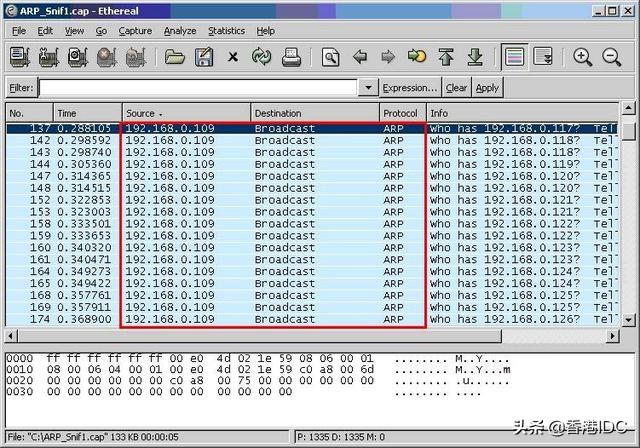Click the Zoom in magnifier icon
Image resolution: width=640 pixels, height=448 pixels.
point(583,57)
